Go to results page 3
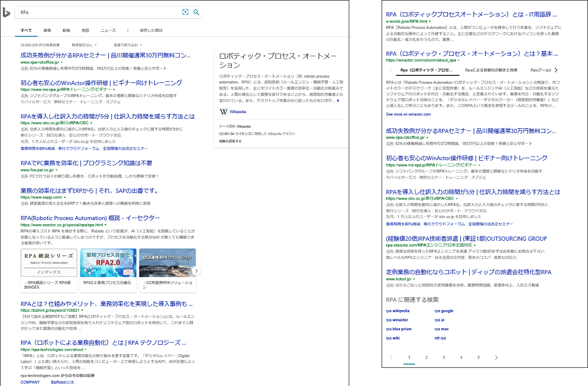 click(443, 358)
